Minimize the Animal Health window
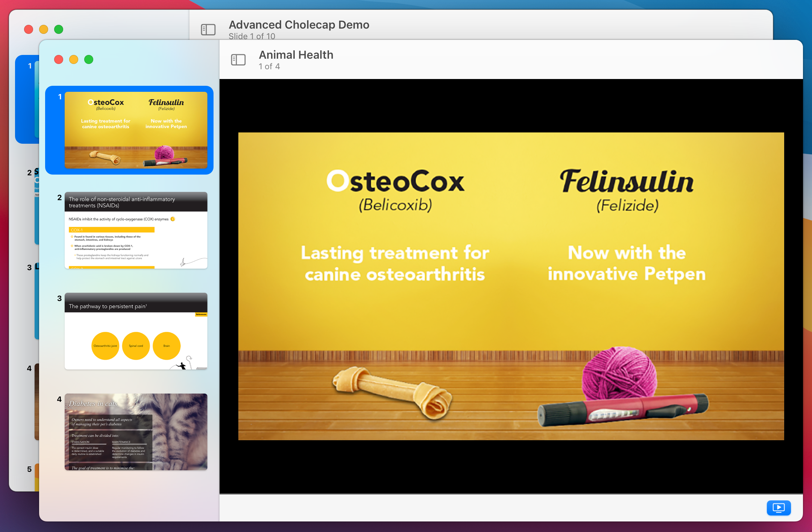 click(x=74, y=60)
